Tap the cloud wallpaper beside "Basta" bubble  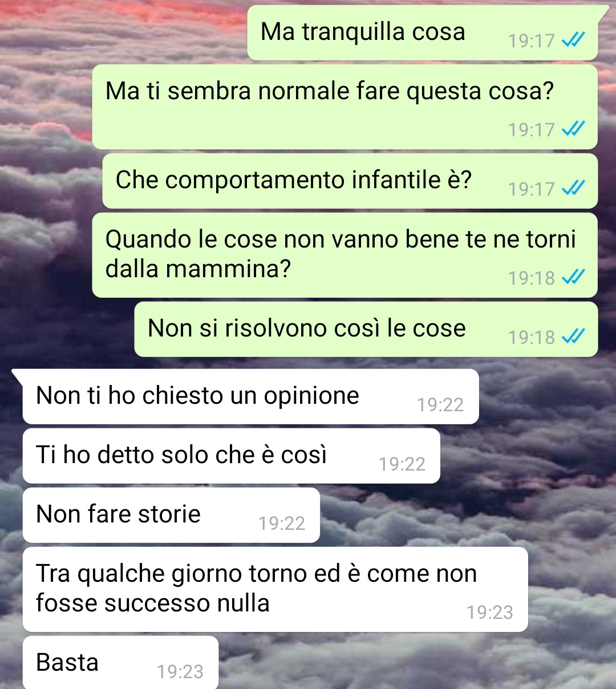tap(416, 663)
